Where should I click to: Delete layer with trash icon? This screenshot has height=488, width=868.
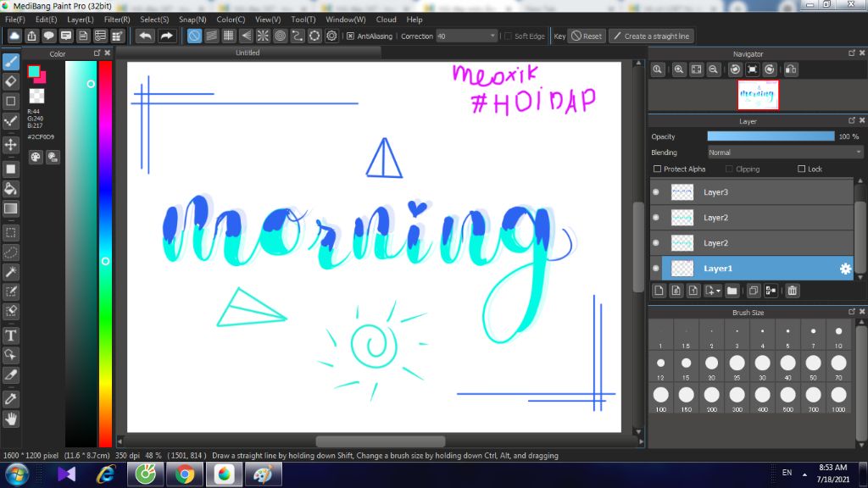click(x=793, y=291)
